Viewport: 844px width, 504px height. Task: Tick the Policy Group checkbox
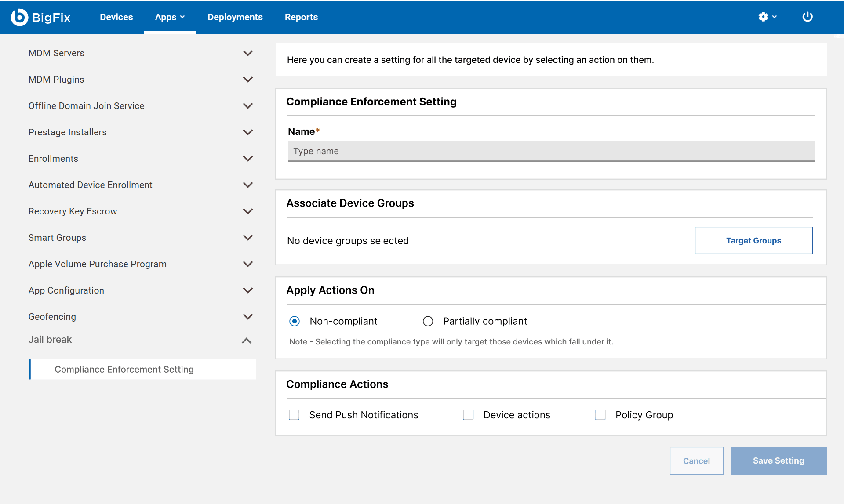pyautogui.click(x=600, y=415)
